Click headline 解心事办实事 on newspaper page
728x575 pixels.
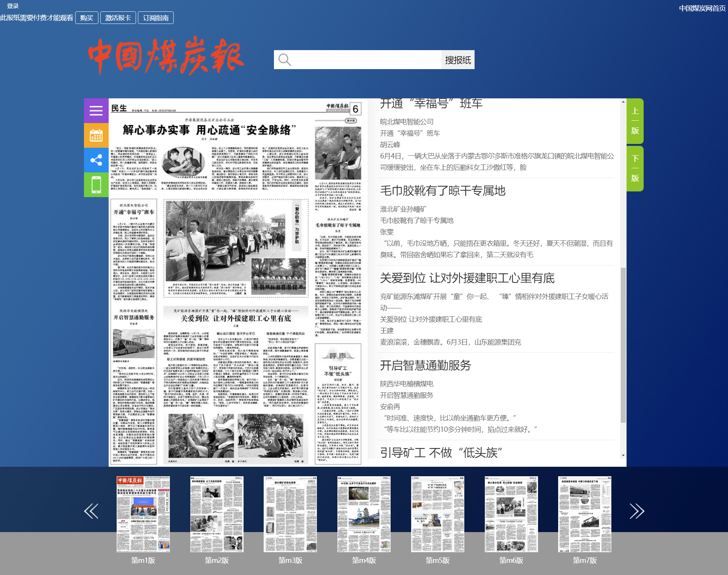pos(209,130)
